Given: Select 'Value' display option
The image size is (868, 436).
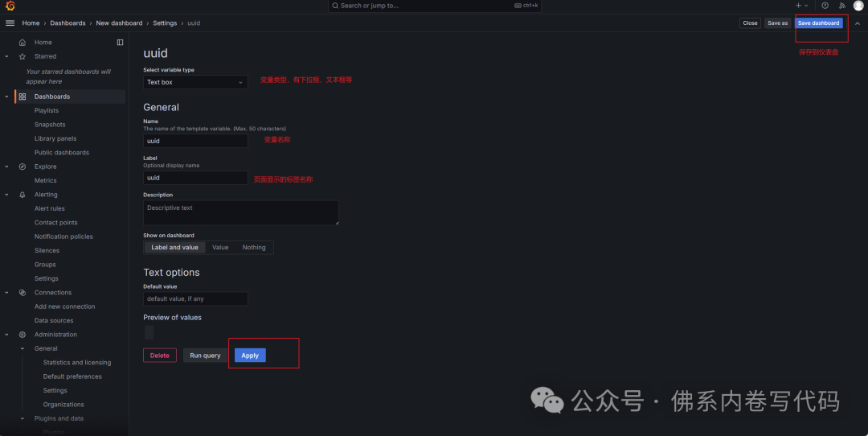Looking at the screenshot, I should (220, 248).
